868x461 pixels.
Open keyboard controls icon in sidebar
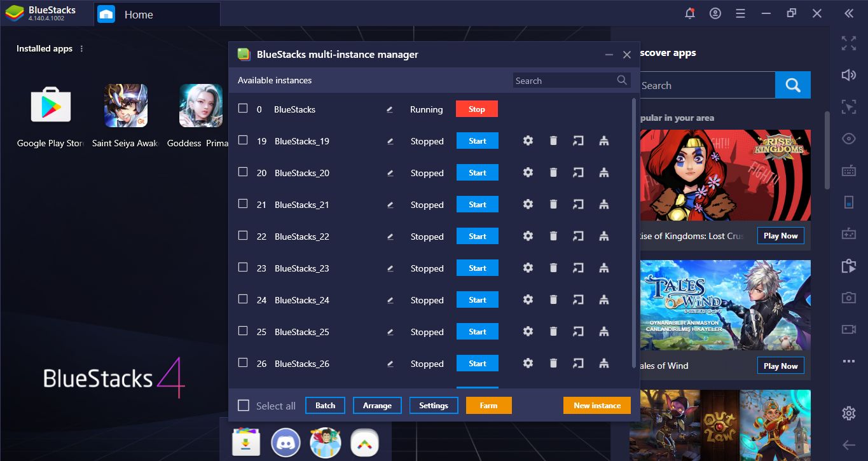coord(849,170)
